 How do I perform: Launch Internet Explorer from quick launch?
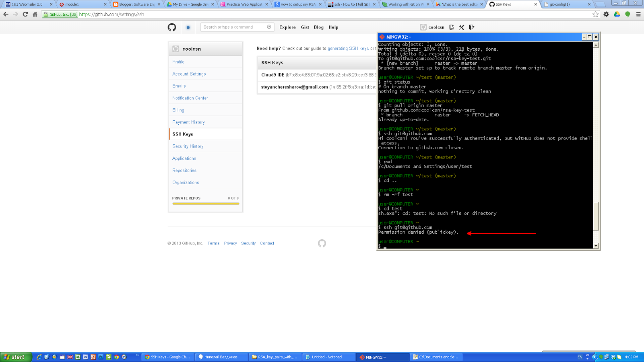coord(39,357)
